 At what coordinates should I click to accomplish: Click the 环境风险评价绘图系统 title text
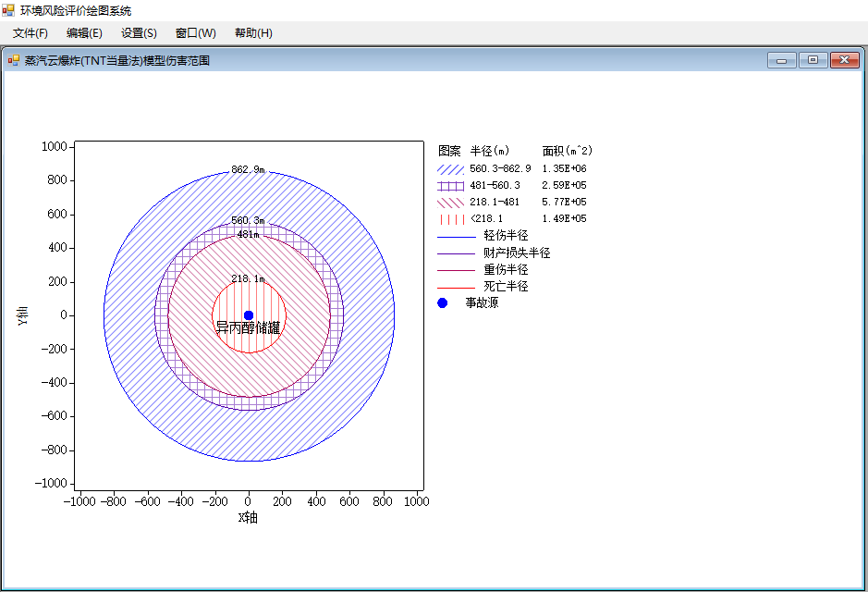click(x=76, y=10)
